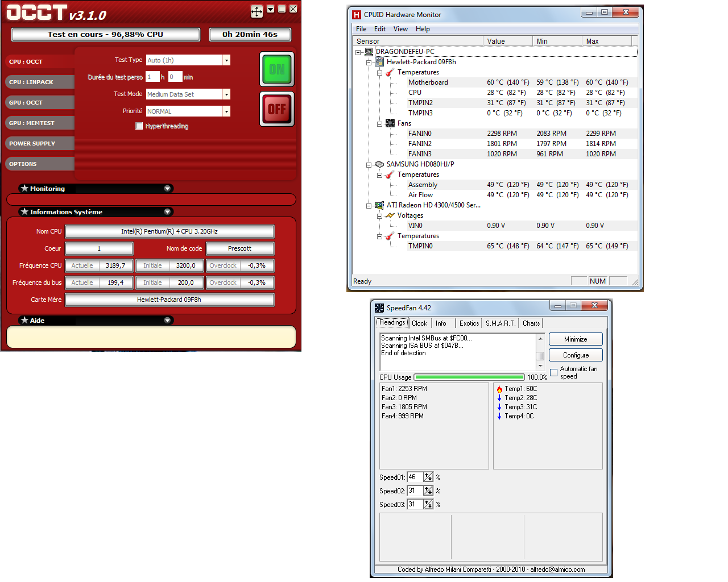
Task: Click the OCCT move window crosshair icon
Action: [x=257, y=11]
